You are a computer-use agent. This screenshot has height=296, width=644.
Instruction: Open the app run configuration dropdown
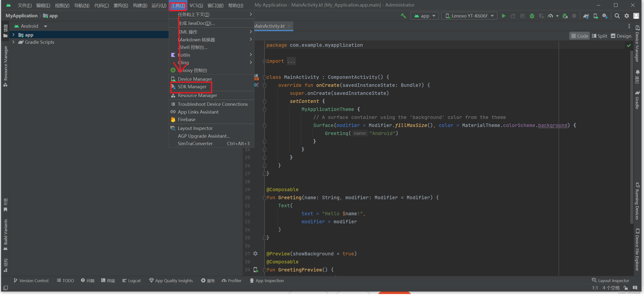(x=424, y=16)
